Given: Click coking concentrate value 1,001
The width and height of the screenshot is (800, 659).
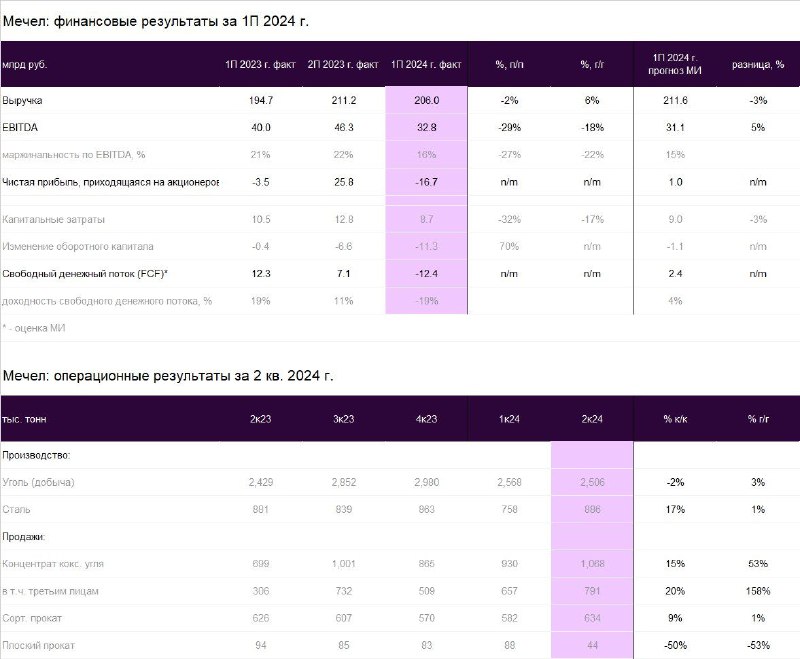Looking at the screenshot, I should click(343, 564).
